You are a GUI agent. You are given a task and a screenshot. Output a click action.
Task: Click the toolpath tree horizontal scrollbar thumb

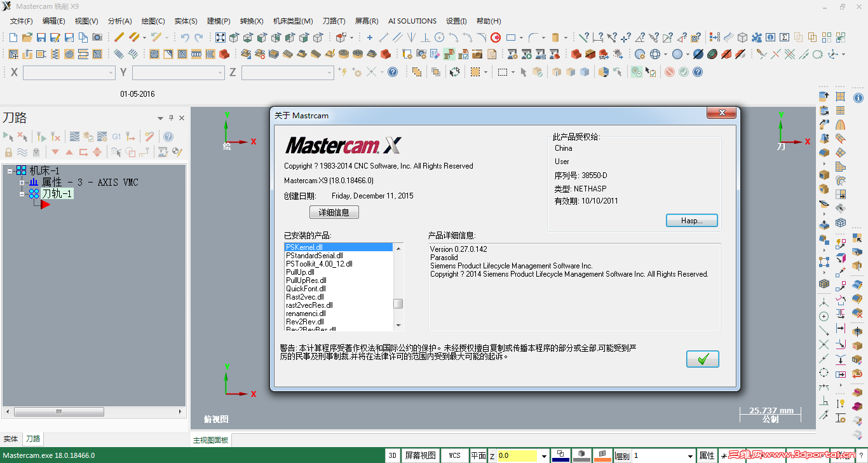coord(58,411)
